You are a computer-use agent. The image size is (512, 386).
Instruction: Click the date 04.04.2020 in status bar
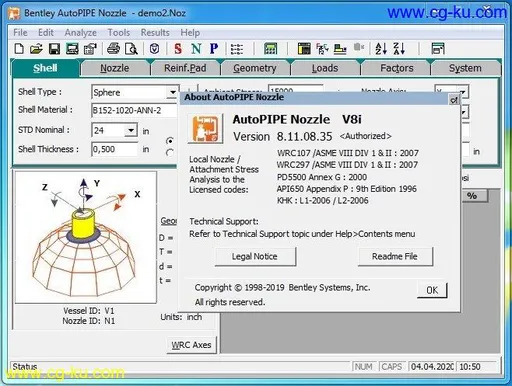pyautogui.click(x=432, y=367)
